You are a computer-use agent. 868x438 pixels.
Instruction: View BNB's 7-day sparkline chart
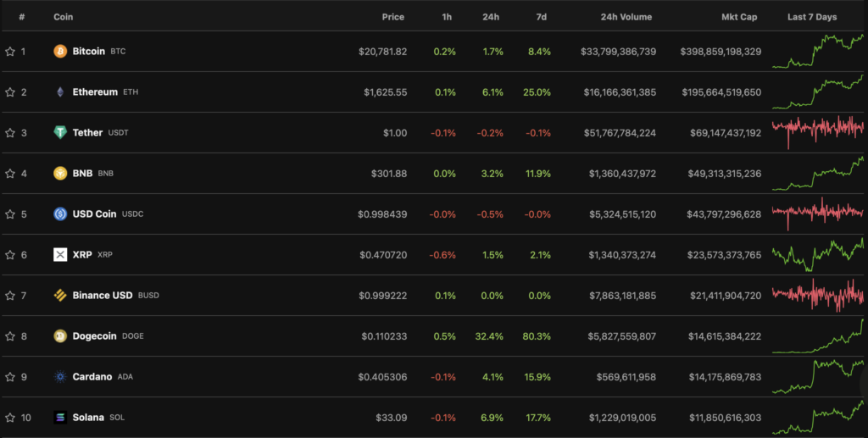[x=818, y=173]
